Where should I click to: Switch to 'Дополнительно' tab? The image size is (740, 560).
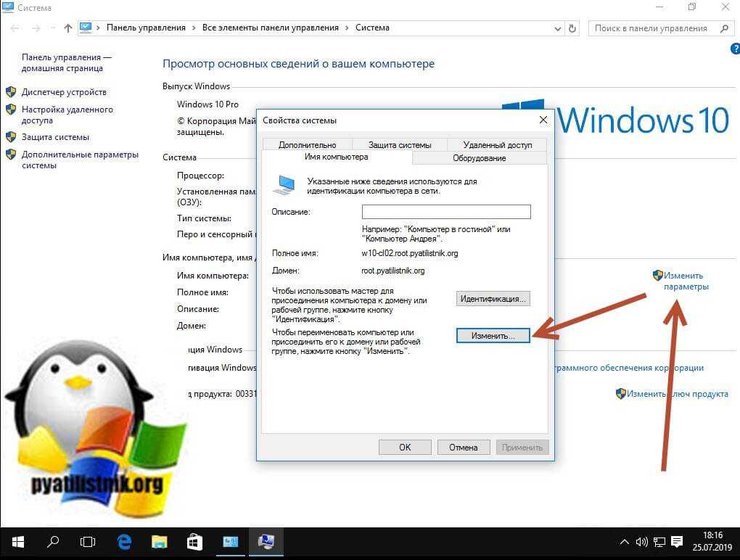pyautogui.click(x=307, y=145)
